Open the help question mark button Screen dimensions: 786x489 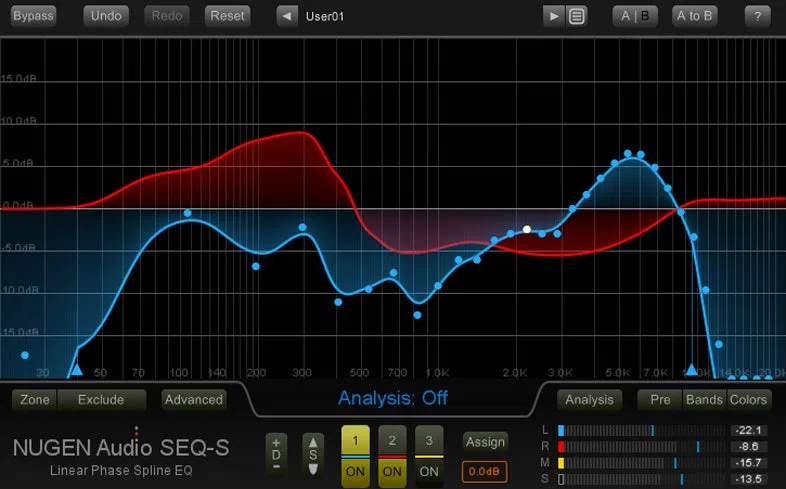pyautogui.click(x=757, y=16)
